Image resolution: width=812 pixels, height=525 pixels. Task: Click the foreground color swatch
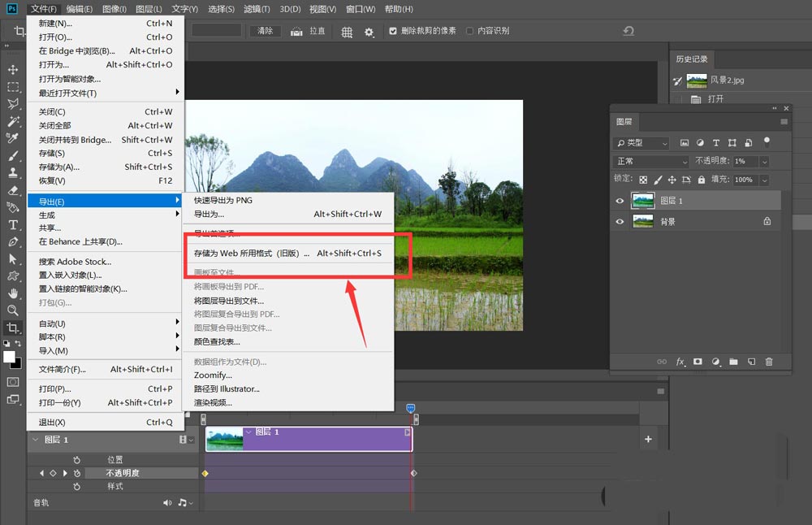click(x=9, y=357)
